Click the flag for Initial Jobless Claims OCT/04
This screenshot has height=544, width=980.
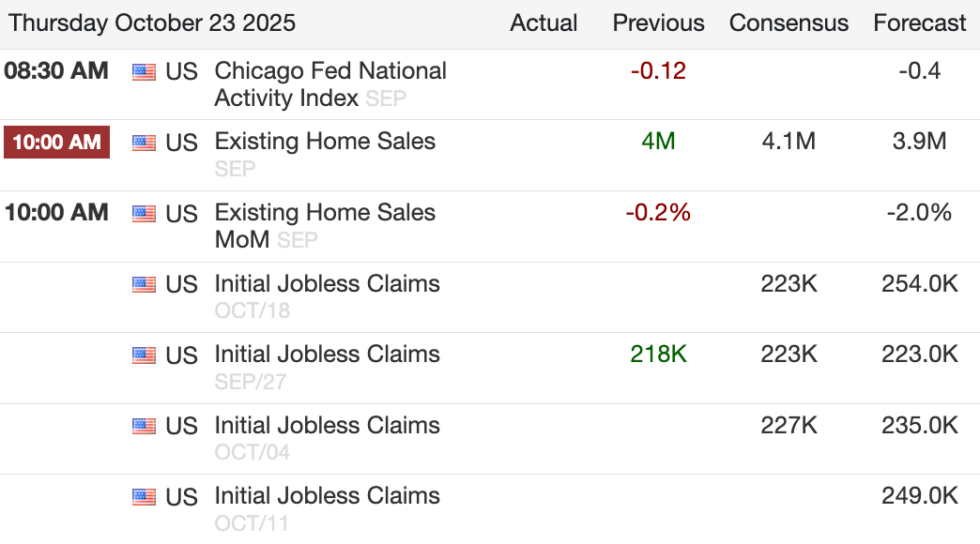pyautogui.click(x=144, y=426)
